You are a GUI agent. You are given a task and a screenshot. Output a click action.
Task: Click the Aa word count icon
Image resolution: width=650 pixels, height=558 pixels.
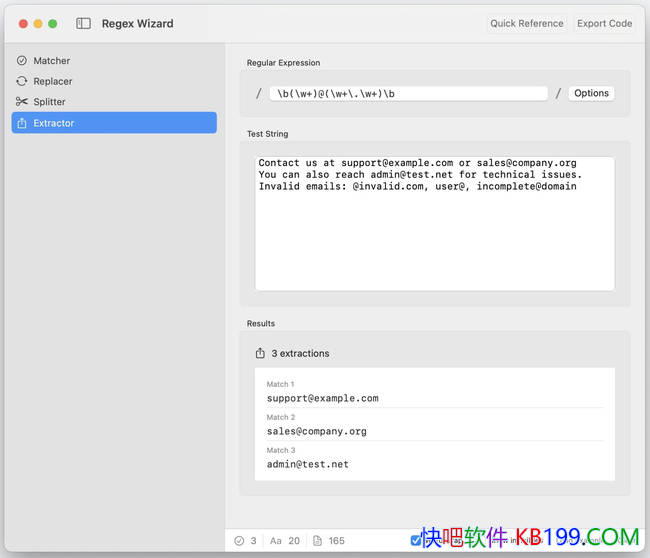276,541
